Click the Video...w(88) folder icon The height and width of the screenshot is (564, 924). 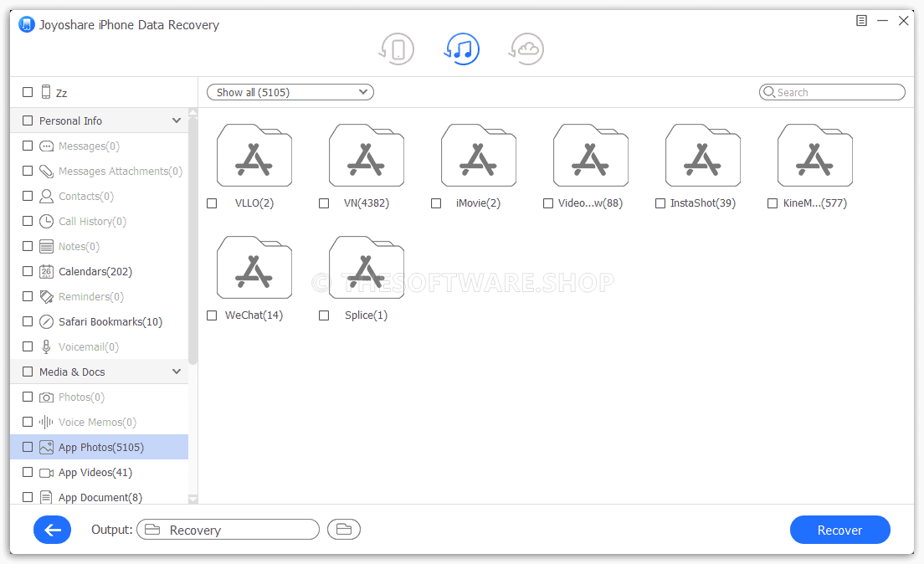tap(590, 155)
